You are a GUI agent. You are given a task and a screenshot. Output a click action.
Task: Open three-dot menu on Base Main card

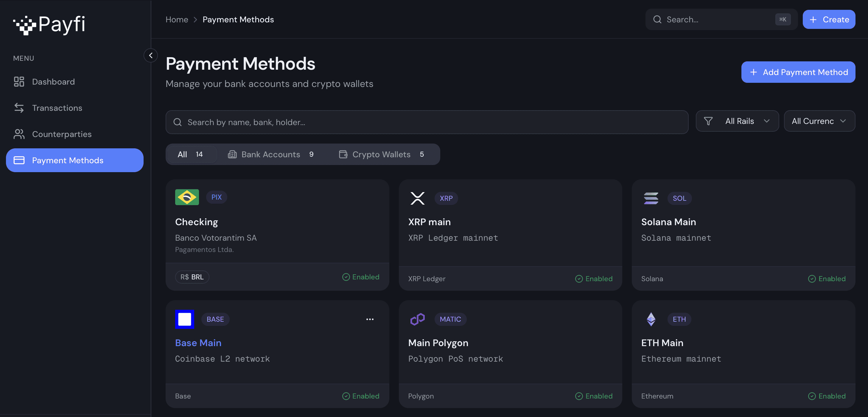(370, 319)
